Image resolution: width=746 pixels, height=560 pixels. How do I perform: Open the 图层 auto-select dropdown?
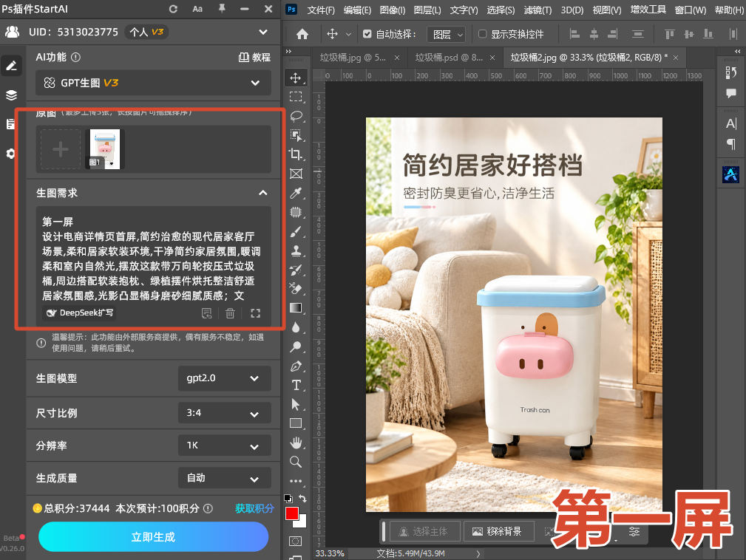click(x=446, y=34)
